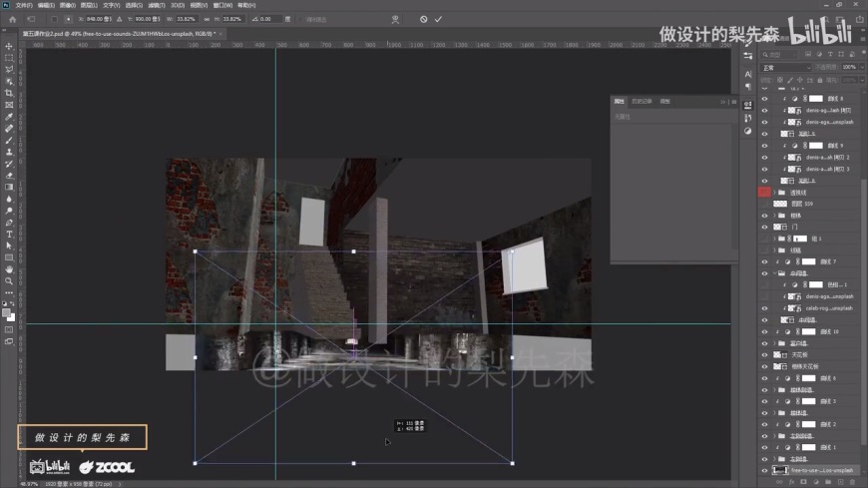Viewport: 868px width, 488px height.
Task: Select the Clone Stamp tool
Action: 9,152
